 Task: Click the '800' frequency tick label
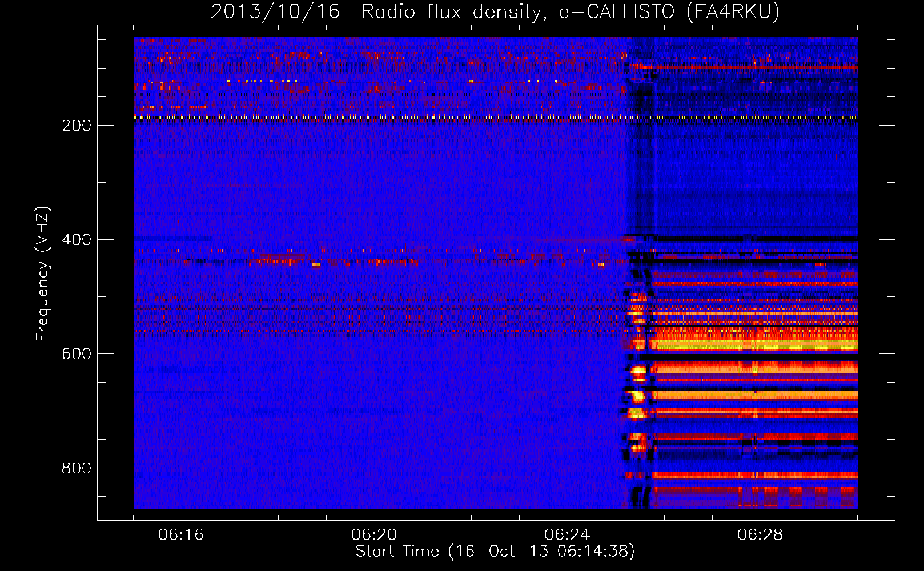coord(77,468)
